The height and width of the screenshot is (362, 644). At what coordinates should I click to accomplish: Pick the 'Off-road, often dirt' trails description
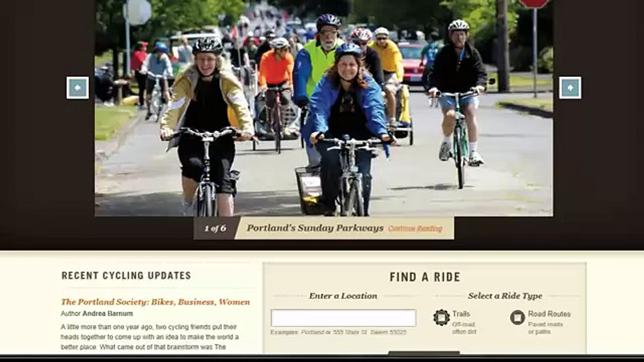464,328
